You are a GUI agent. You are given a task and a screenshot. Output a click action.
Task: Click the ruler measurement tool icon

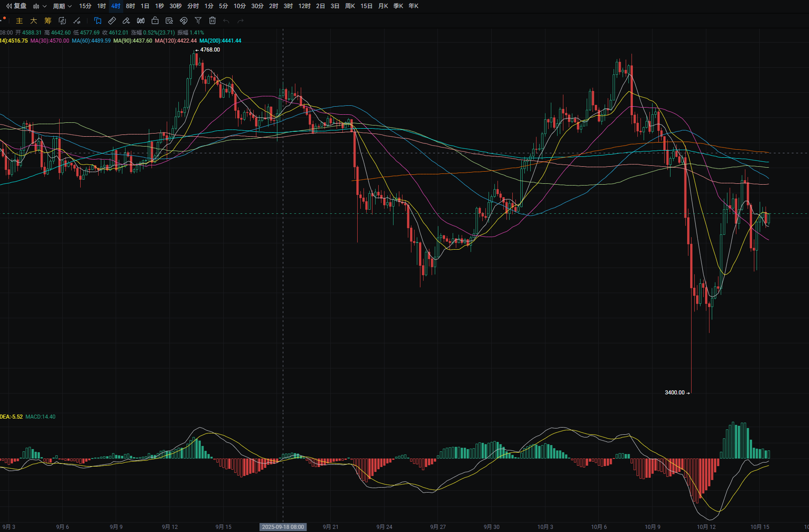tap(112, 21)
